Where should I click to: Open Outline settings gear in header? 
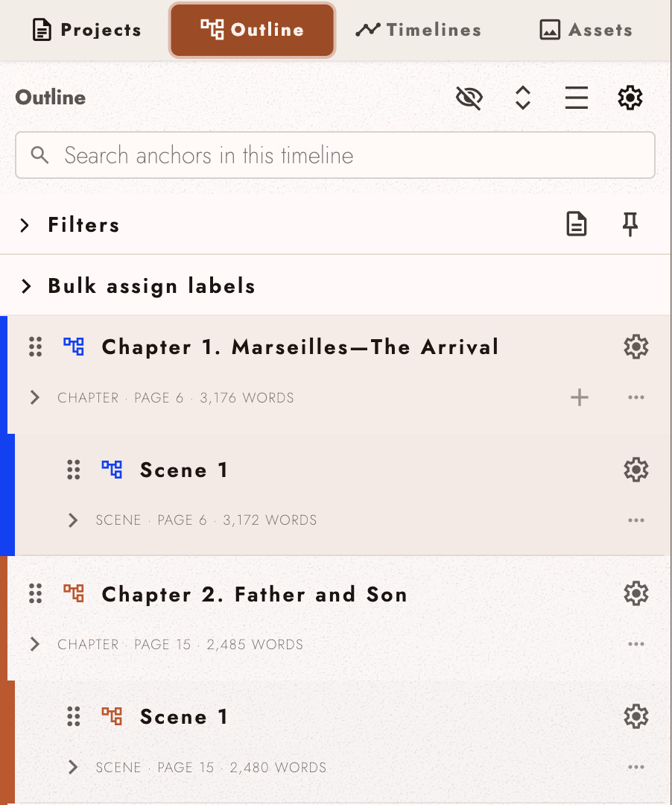pos(630,98)
